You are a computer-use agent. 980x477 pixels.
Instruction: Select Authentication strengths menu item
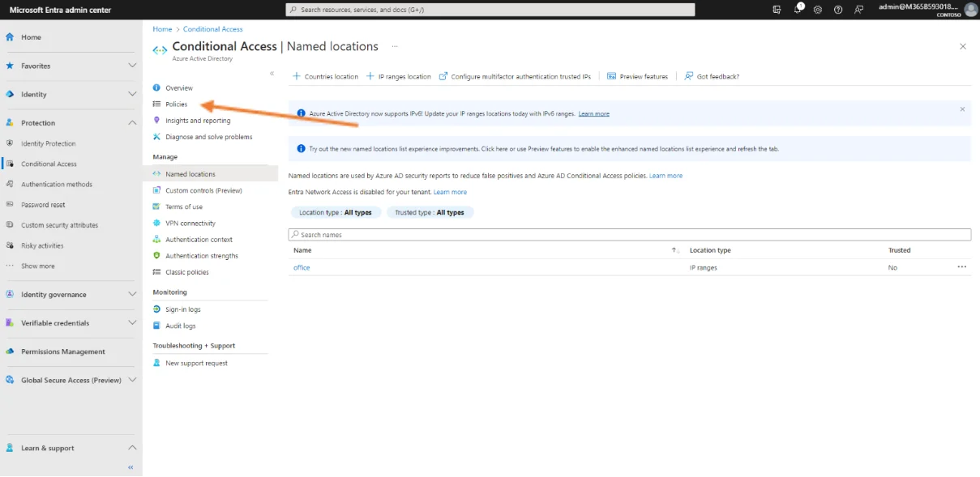point(201,256)
